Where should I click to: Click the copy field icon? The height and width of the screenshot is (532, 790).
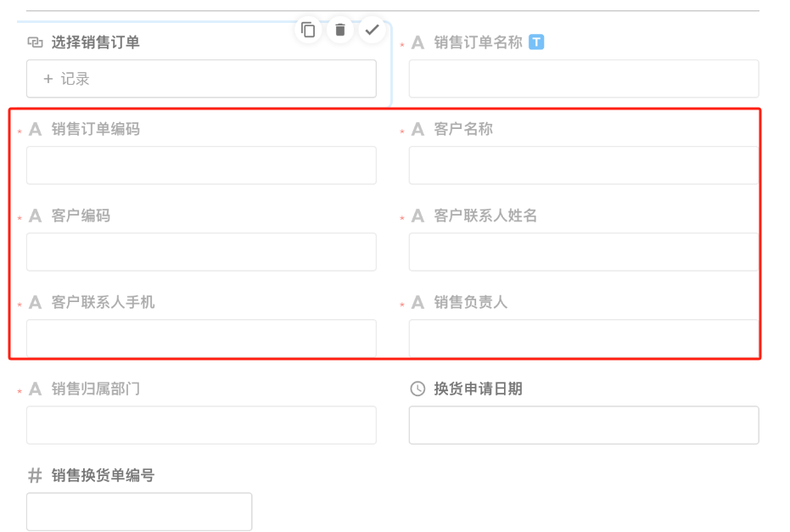pos(308,30)
